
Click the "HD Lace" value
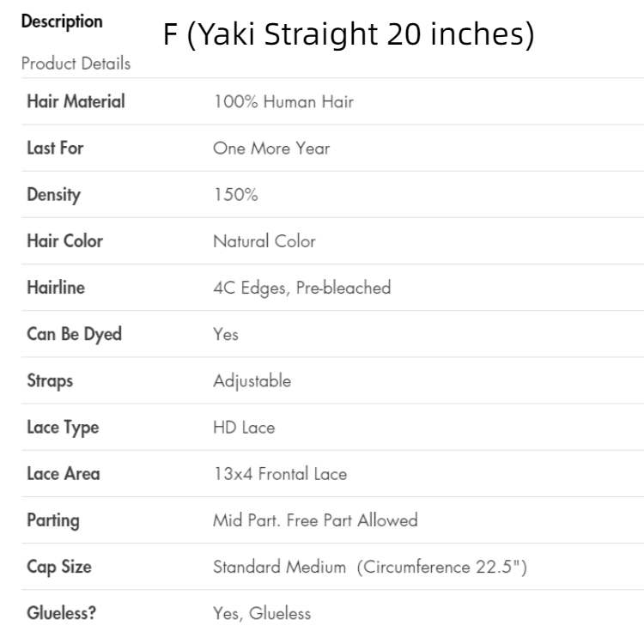coord(243,427)
